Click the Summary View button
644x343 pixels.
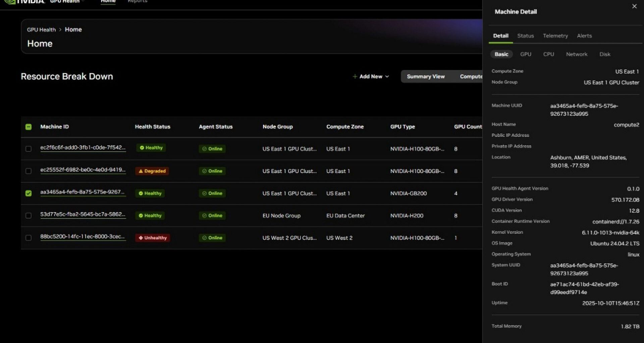click(x=425, y=76)
